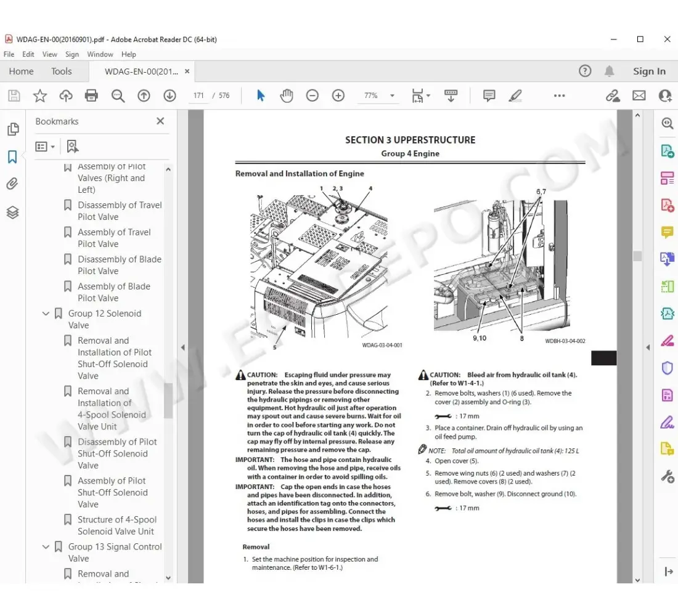The image size is (678, 616).
Task: Click the page number field showing 171
Action: pyautogui.click(x=198, y=95)
